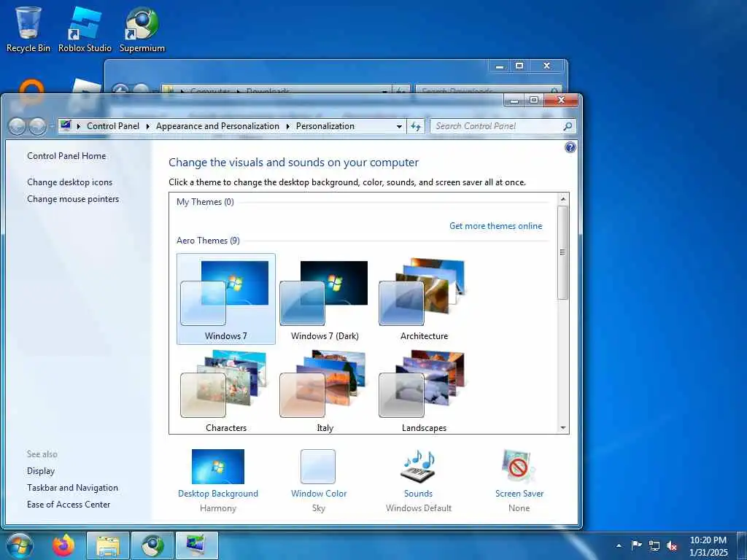Open the Window Color icon

318,467
